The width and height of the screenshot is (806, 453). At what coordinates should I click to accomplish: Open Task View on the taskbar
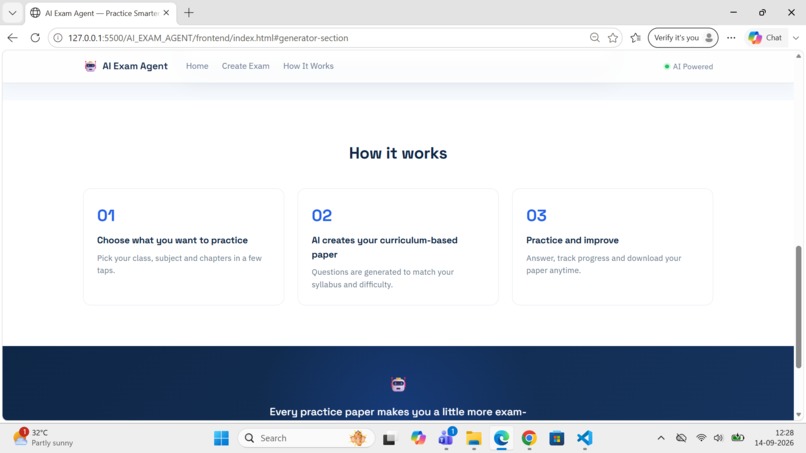tap(389, 438)
